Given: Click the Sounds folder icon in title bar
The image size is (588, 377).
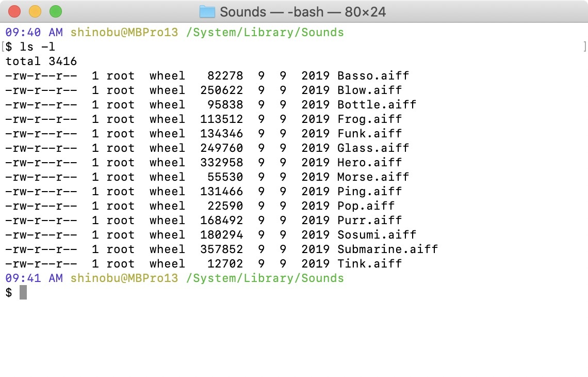Looking at the screenshot, I should click(x=207, y=12).
